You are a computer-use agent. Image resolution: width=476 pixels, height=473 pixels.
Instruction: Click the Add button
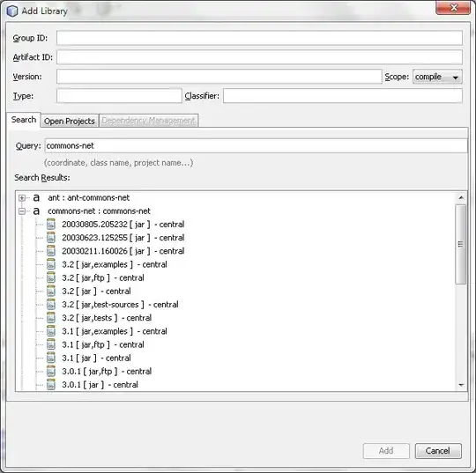[386, 451]
